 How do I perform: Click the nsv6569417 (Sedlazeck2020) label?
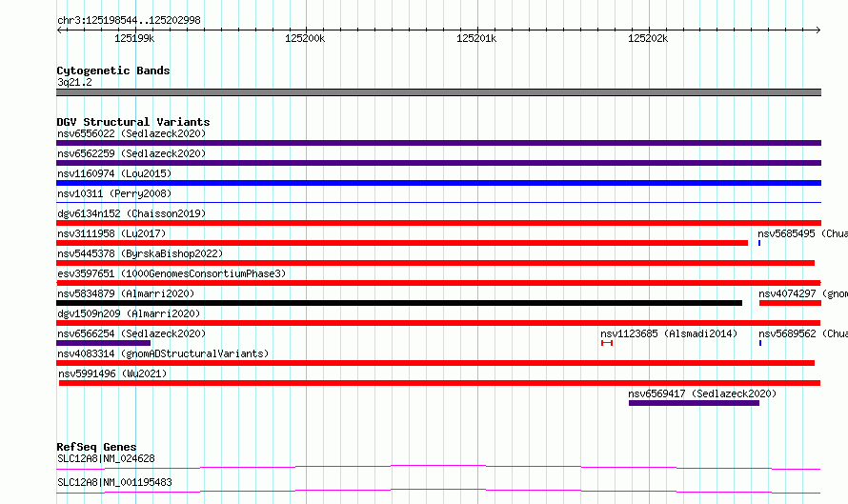coord(702,393)
